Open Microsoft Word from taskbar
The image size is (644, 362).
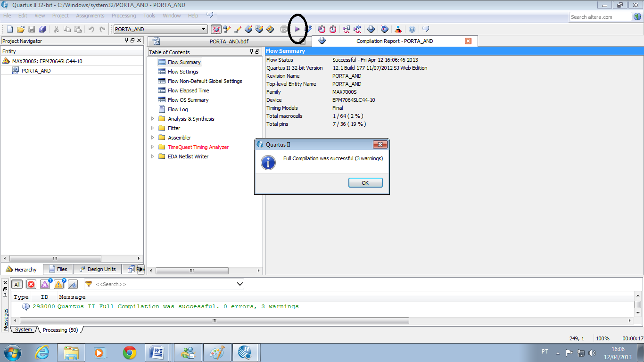coord(158,353)
